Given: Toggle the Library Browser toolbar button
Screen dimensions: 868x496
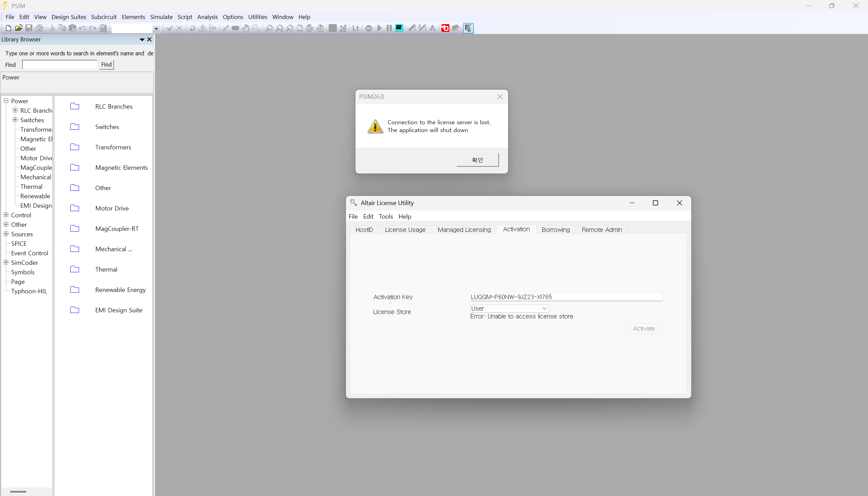Looking at the screenshot, I should coord(468,28).
